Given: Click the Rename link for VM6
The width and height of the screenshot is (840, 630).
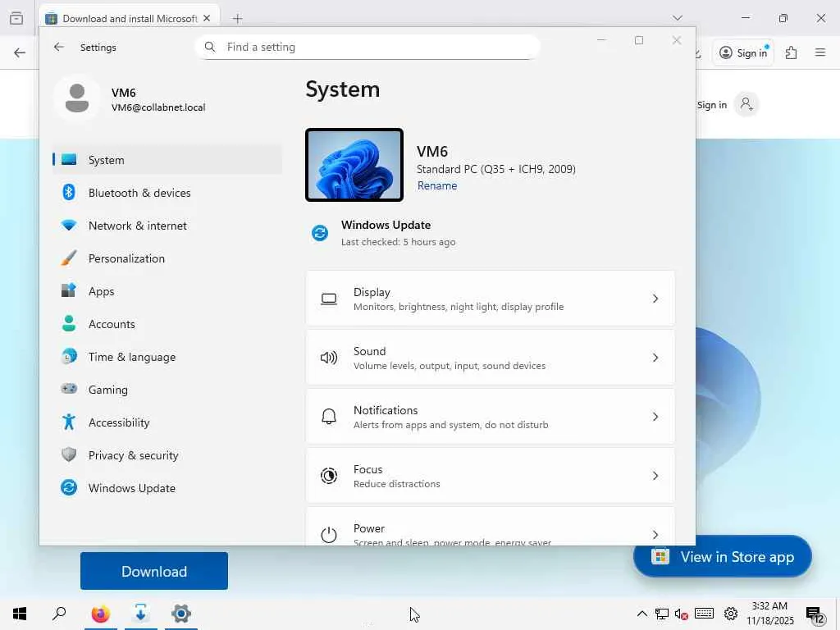Looking at the screenshot, I should pos(437,185).
